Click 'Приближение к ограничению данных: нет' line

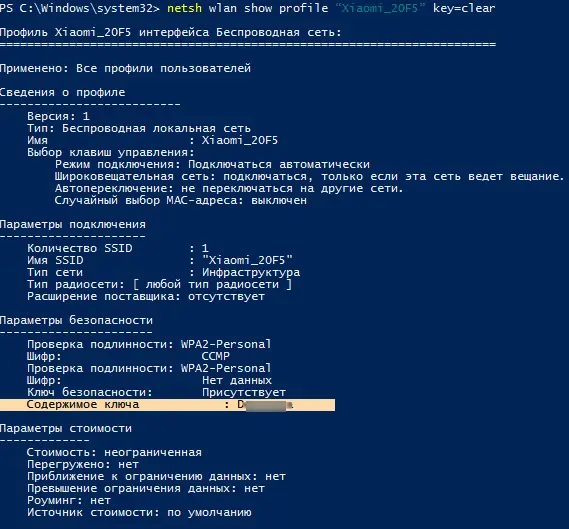point(156,476)
